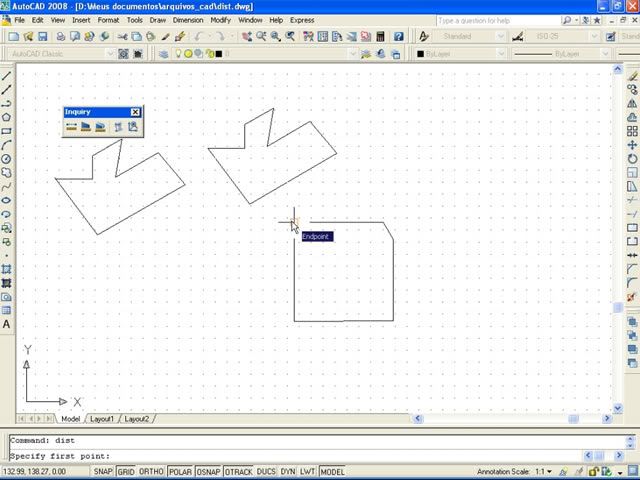640x480 pixels.
Task: Open the ByLayer color dropdown
Action: point(501,54)
